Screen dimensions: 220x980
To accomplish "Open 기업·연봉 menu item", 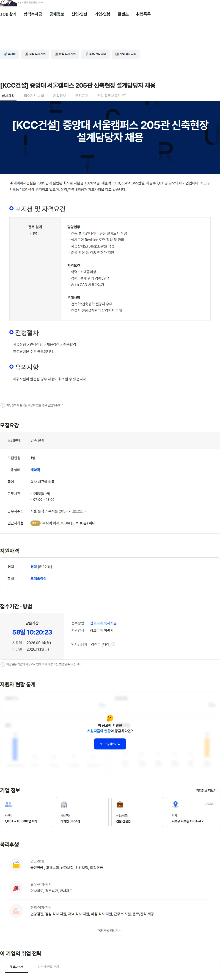I will (x=103, y=14).
